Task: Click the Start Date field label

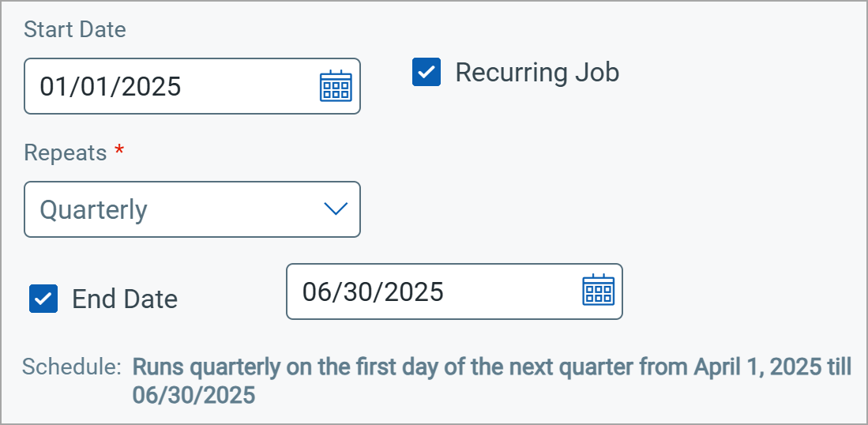Action: 75,29
